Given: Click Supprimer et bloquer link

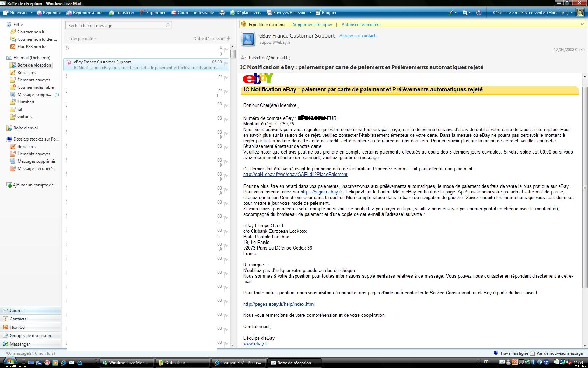Looking at the screenshot, I should click(313, 25).
